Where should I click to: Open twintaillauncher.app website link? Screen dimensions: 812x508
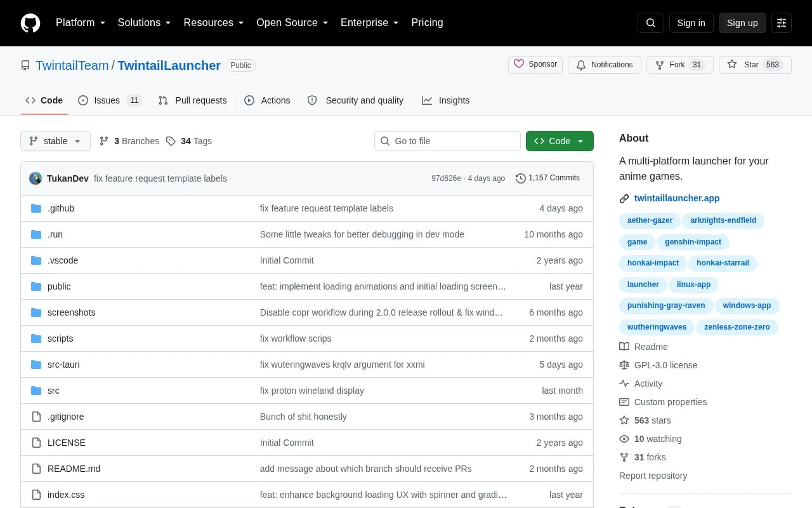click(677, 198)
